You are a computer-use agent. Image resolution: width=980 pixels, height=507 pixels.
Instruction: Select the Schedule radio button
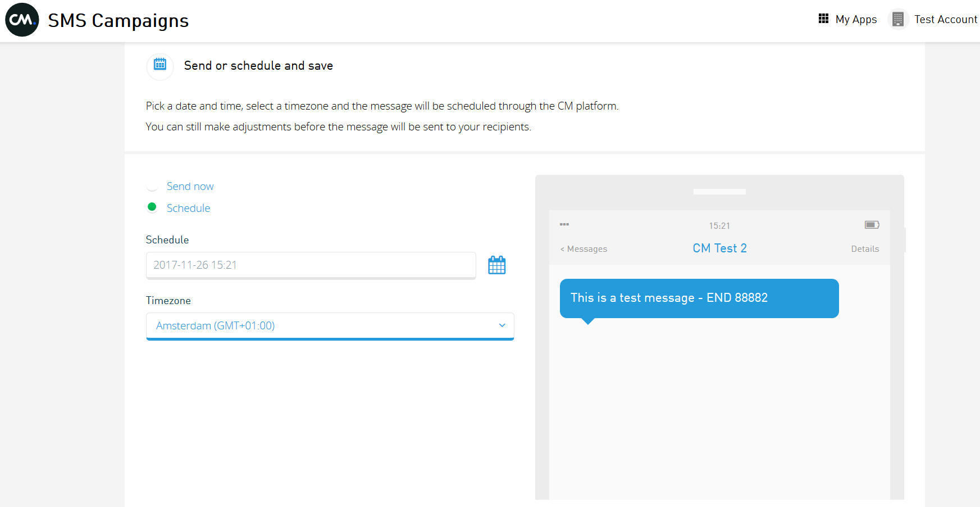pyautogui.click(x=152, y=207)
